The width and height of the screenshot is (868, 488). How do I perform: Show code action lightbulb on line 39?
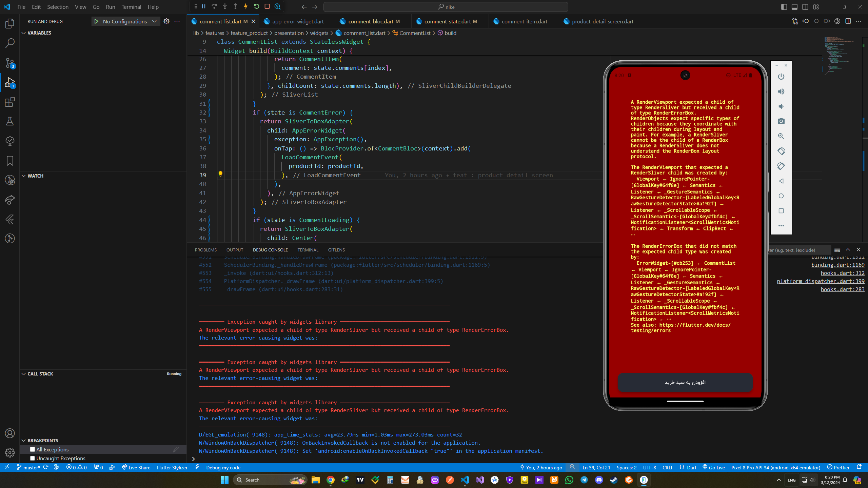[220, 174]
